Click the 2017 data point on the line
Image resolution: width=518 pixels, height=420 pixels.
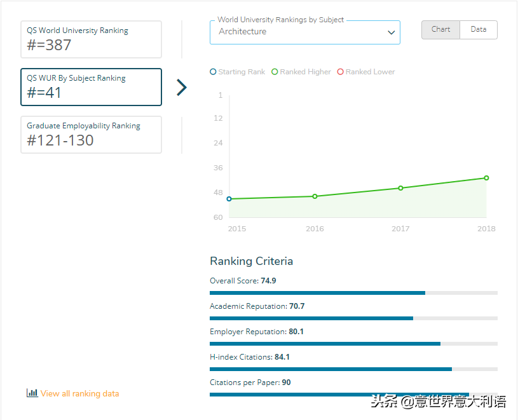[x=400, y=188]
